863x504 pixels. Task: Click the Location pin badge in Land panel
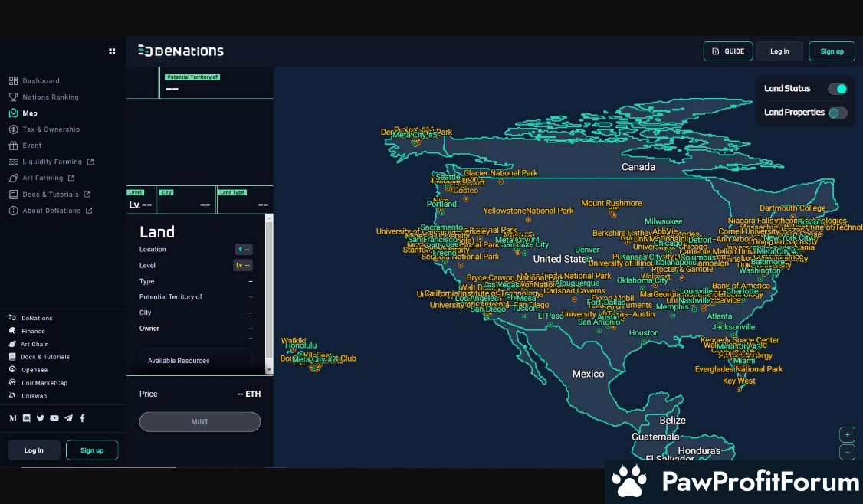point(244,249)
